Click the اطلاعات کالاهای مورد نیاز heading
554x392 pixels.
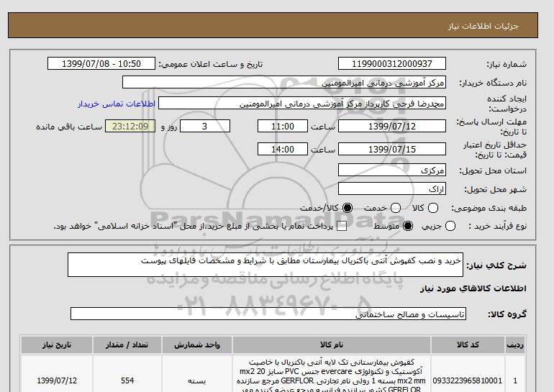[x=473, y=288]
